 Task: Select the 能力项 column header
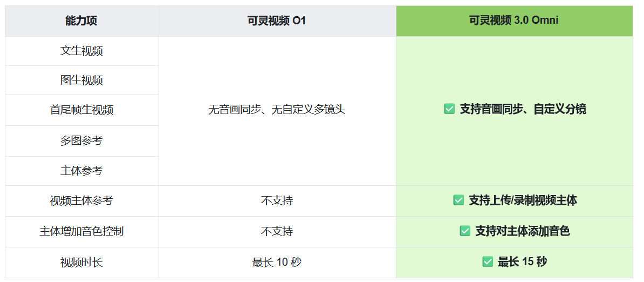point(81,21)
